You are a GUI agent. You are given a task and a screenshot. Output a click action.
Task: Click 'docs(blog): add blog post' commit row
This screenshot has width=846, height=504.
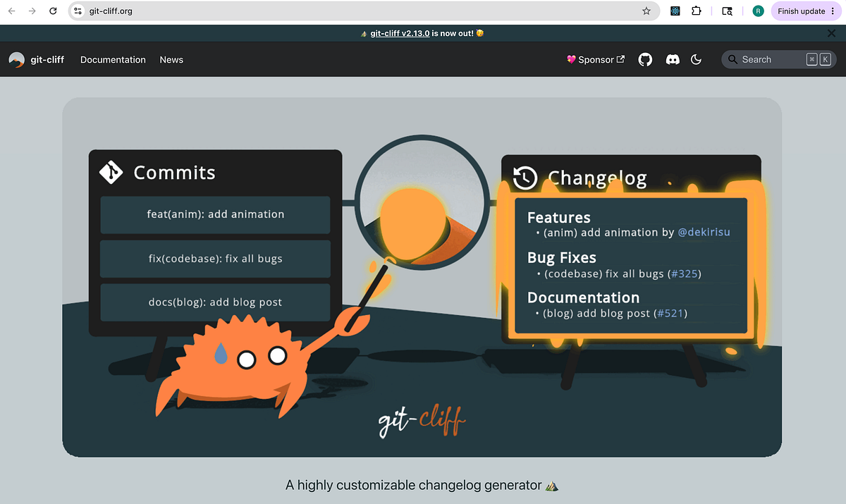[216, 302]
